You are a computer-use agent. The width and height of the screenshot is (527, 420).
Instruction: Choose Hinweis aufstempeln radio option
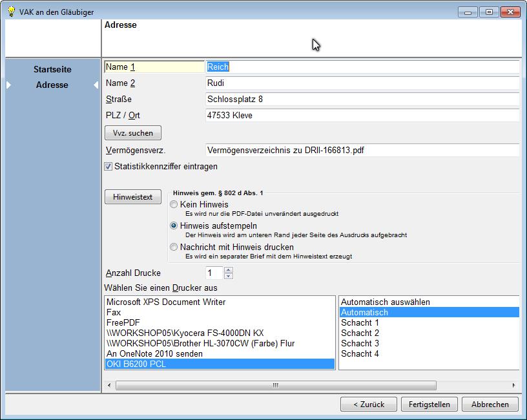174,226
